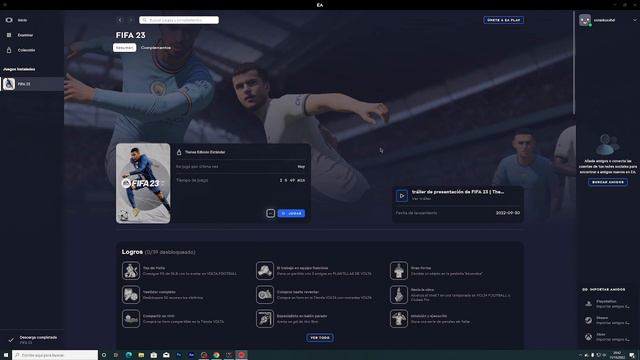Screen dimensions: 640x360
Task: Open Google Chrome from the taskbar
Action: click(216, 355)
